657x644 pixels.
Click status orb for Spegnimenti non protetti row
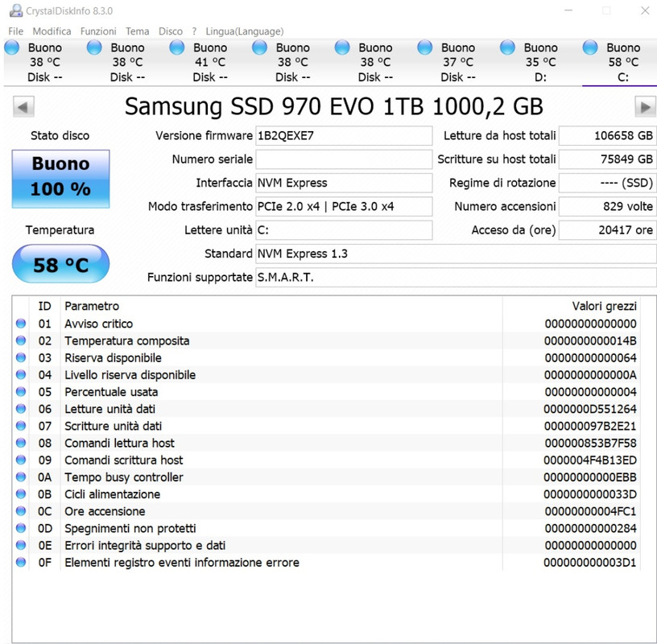(21, 528)
